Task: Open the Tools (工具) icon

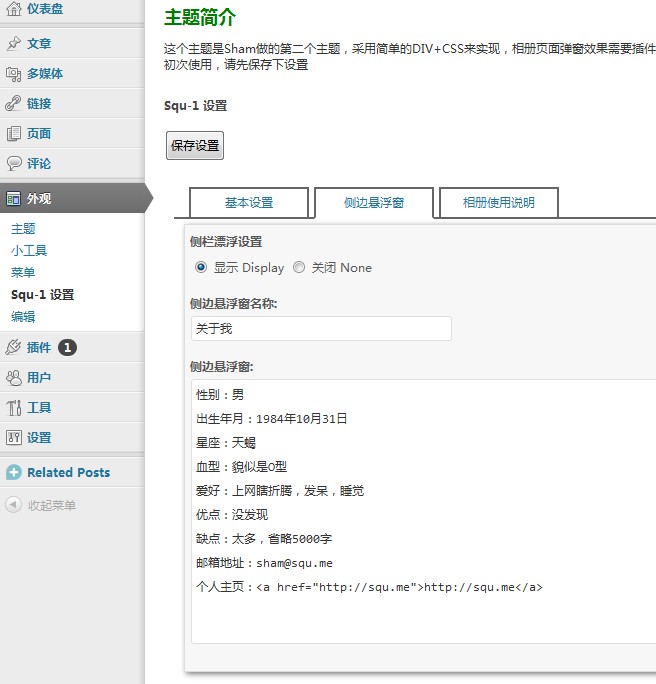Action: [14, 408]
